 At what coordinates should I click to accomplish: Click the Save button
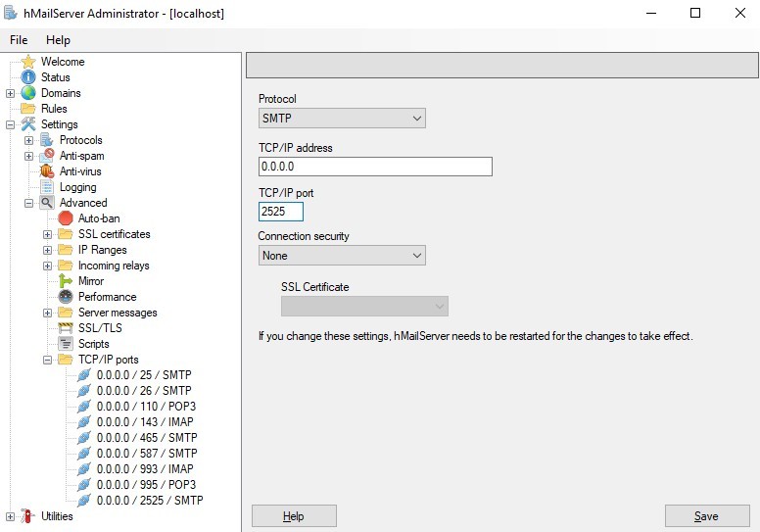click(x=707, y=516)
